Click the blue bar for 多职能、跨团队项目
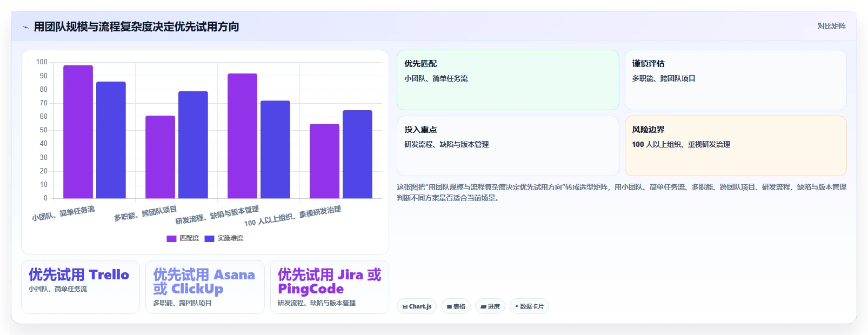Image resolution: width=868 pixels, height=335 pixels. [x=193, y=145]
